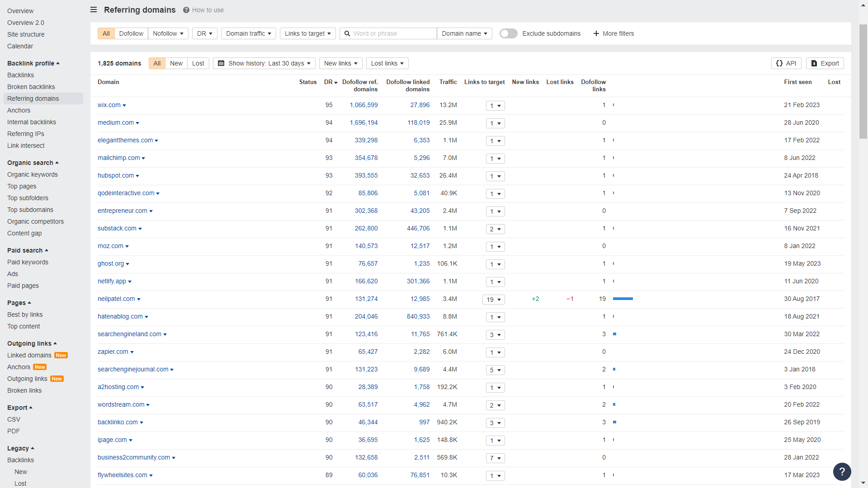Screen dimensions: 868x488
Task: Export as CSV from sidebar
Action: tap(14, 419)
